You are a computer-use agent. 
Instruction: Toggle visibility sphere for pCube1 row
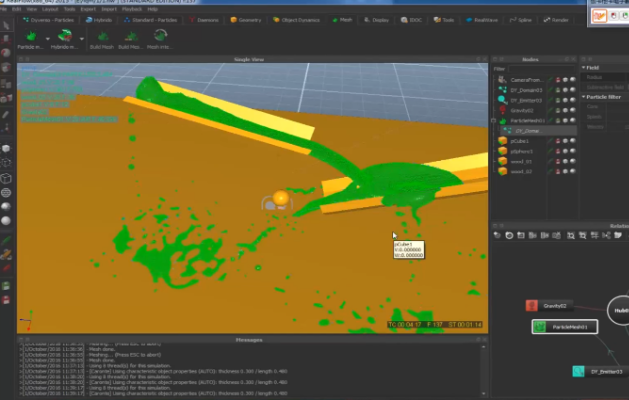(573, 141)
